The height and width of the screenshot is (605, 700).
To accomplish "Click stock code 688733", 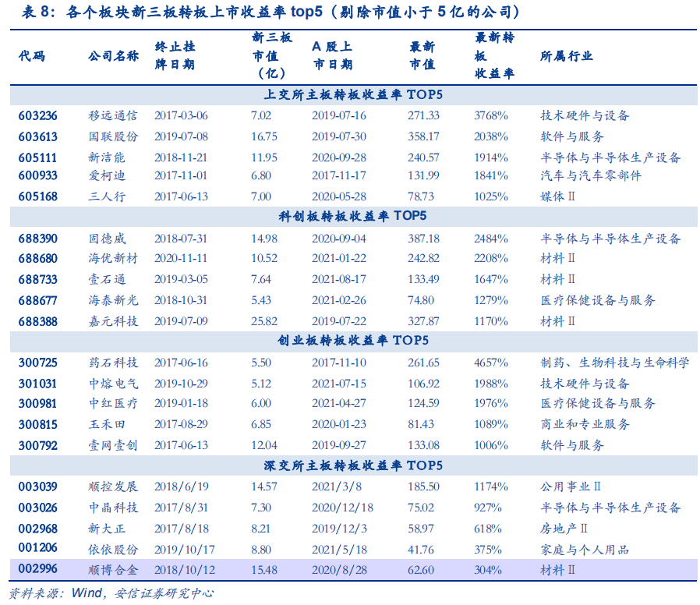I will coord(38,280).
